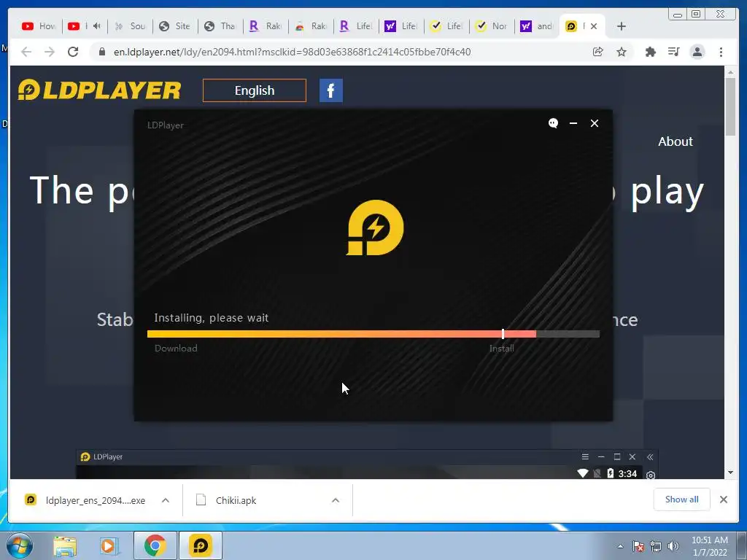Open the English language selector
The width and height of the screenshot is (747, 560).
[255, 90]
